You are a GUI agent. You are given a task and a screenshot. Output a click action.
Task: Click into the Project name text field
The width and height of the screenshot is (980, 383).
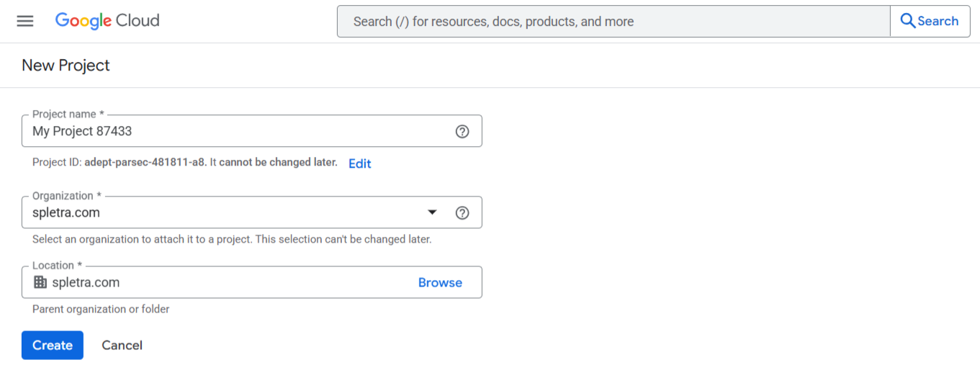pos(238,131)
